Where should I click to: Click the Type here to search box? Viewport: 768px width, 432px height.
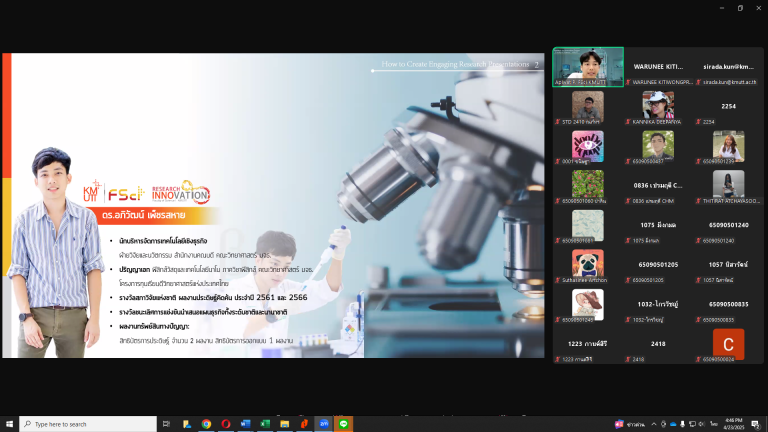coord(88,424)
